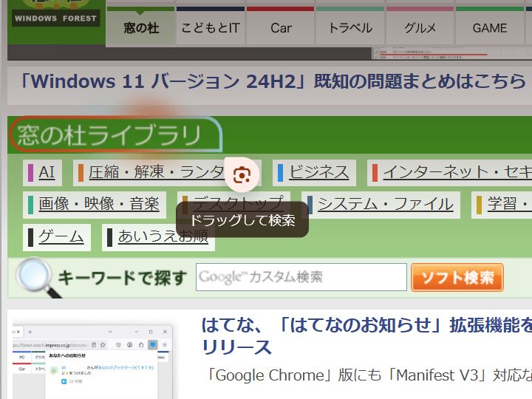Click the 窓の杜ライブラリ heading
The image size is (532, 399).
click(x=109, y=135)
